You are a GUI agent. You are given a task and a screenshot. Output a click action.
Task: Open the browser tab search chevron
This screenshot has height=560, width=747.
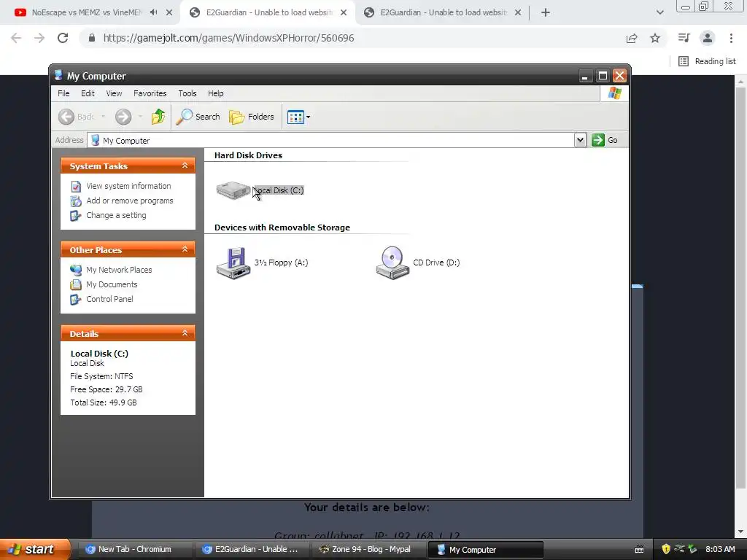point(659,12)
